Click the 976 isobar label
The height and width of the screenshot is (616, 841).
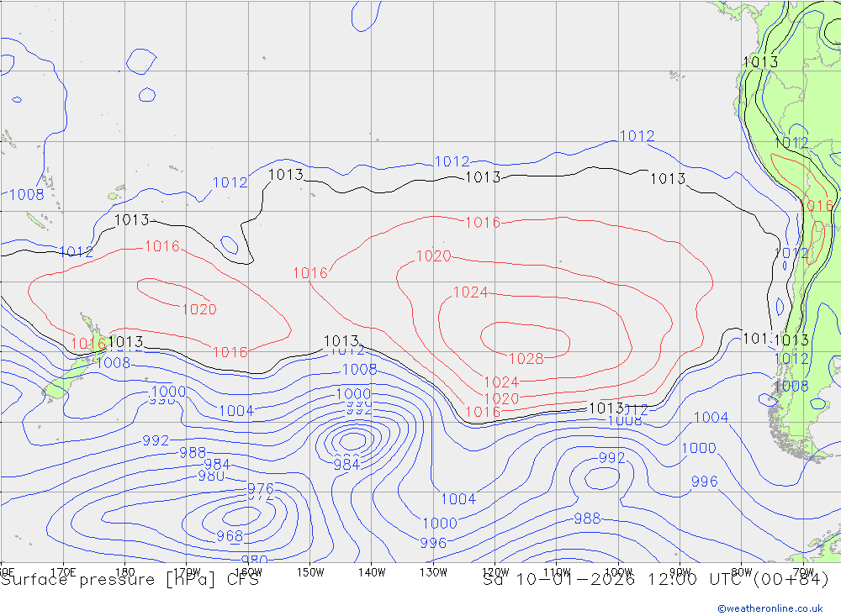(261, 488)
